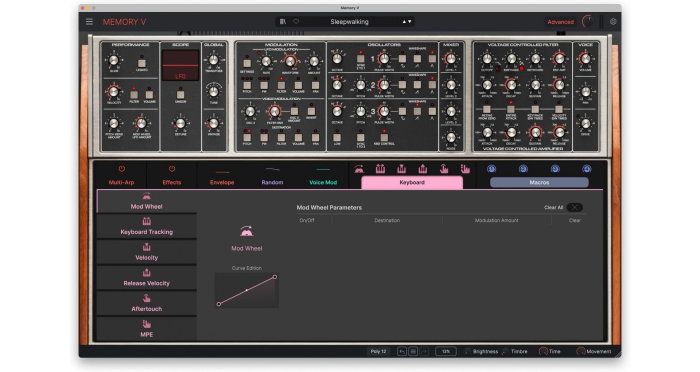Screen dimensions: 700x372
Task: Open the history list icon in status bar
Action: tap(413, 351)
